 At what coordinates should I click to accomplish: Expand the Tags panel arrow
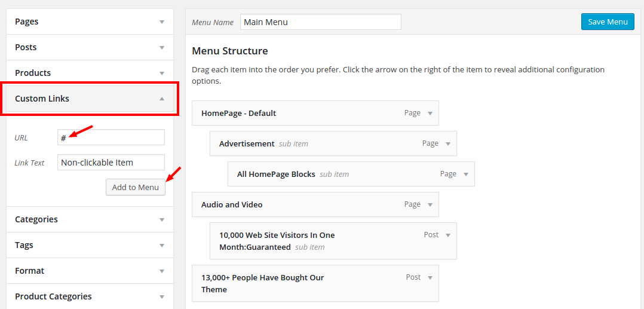click(x=162, y=245)
